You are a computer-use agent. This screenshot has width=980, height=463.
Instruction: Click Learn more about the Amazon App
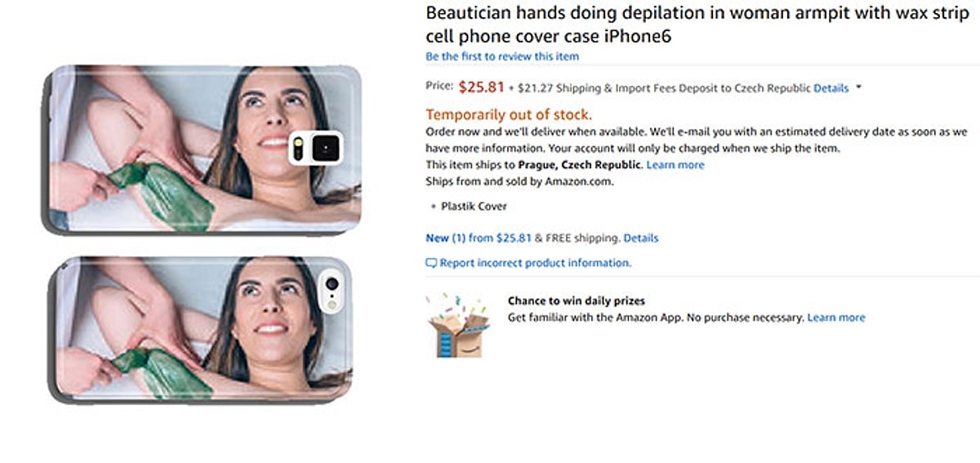tap(835, 317)
